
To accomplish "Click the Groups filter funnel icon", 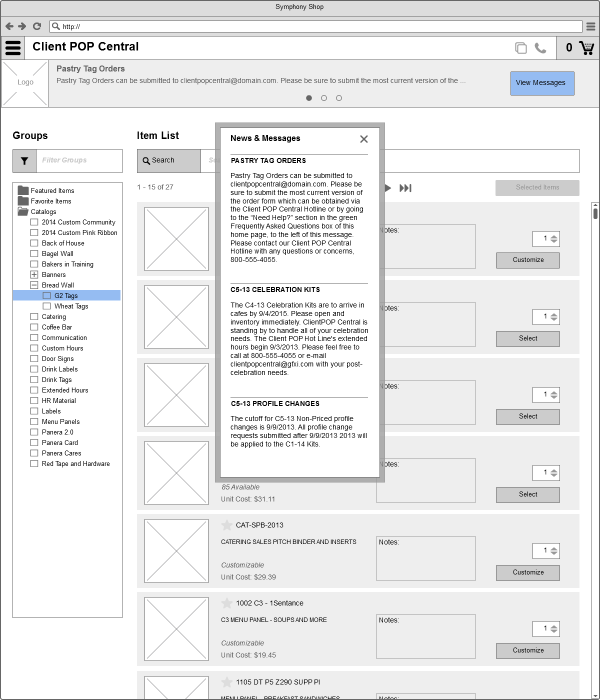I will click(24, 161).
